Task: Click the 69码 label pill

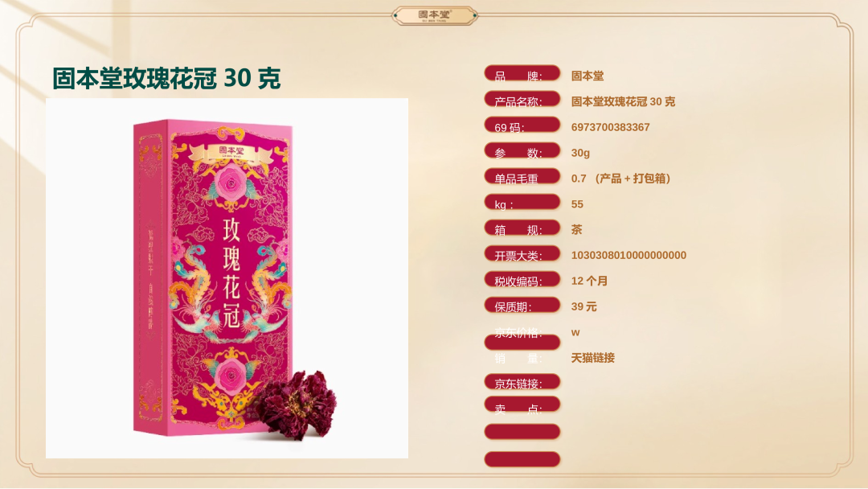Action: [x=522, y=125]
